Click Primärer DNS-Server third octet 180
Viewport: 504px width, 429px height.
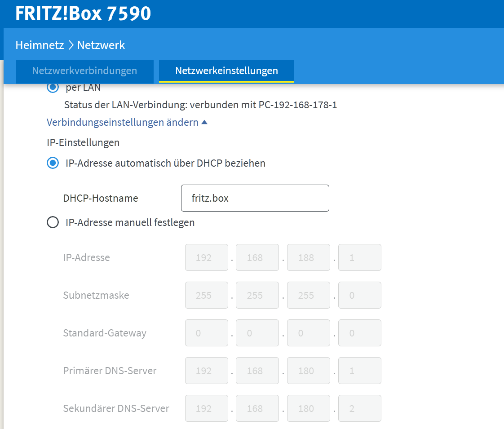click(309, 371)
